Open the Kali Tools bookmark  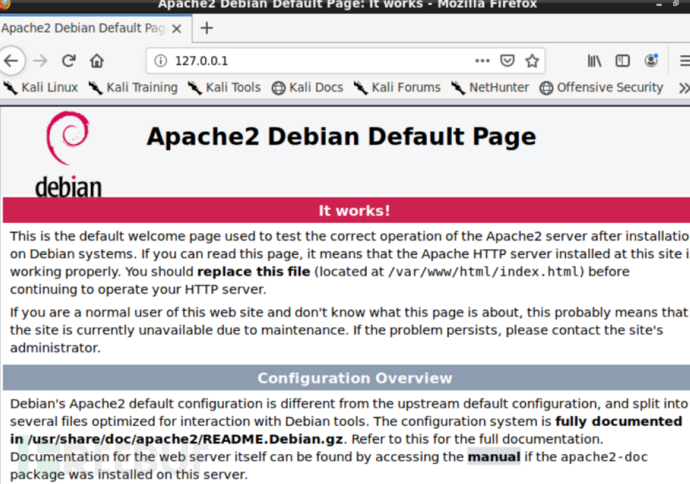click(224, 88)
